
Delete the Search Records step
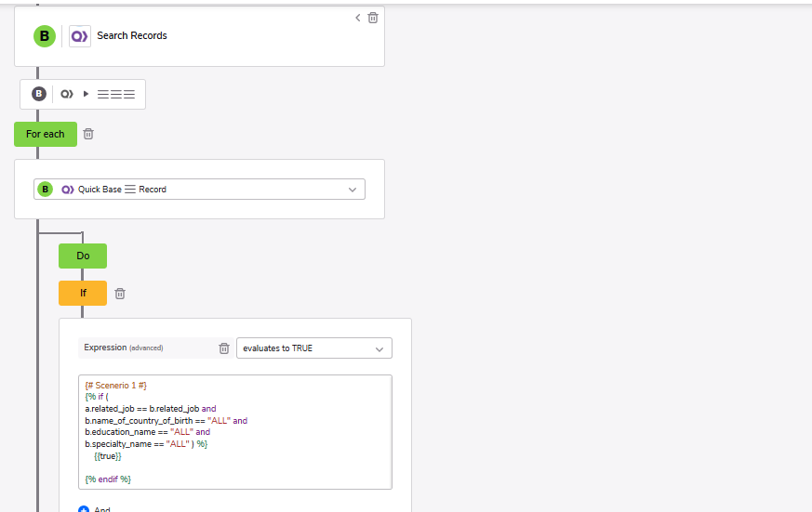click(x=373, y=18)
